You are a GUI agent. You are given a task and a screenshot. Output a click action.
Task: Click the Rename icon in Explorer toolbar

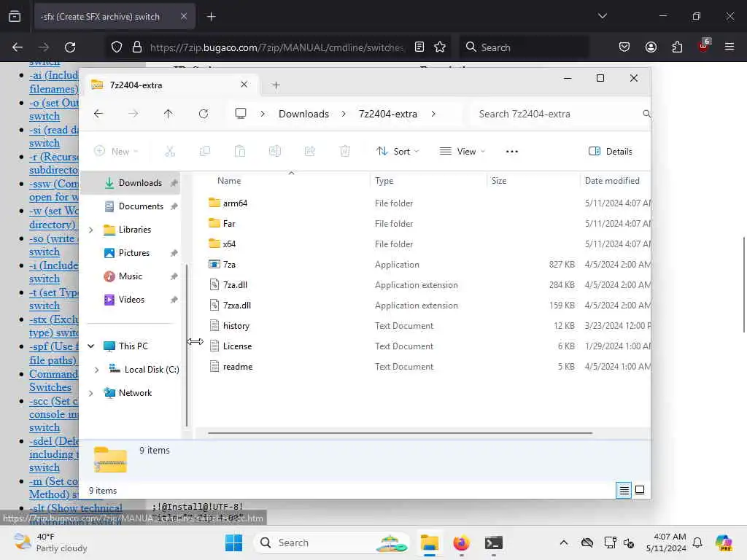(x=275, y=152)
